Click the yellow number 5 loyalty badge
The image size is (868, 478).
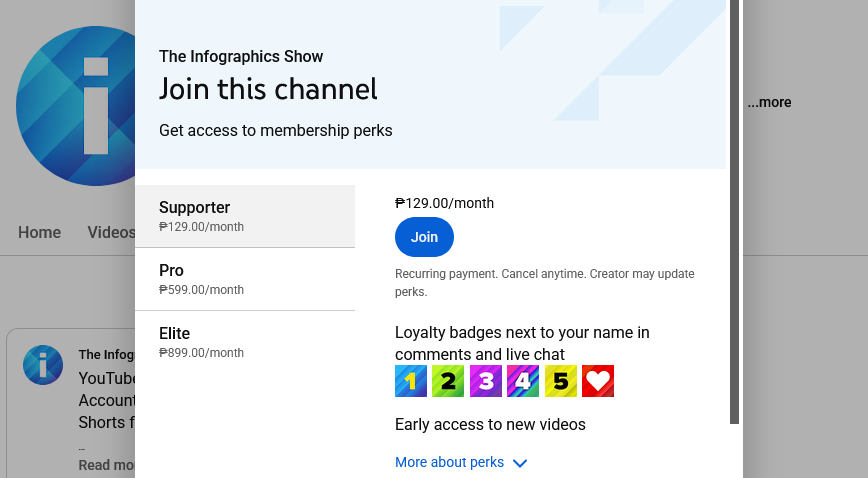(560, 381)
